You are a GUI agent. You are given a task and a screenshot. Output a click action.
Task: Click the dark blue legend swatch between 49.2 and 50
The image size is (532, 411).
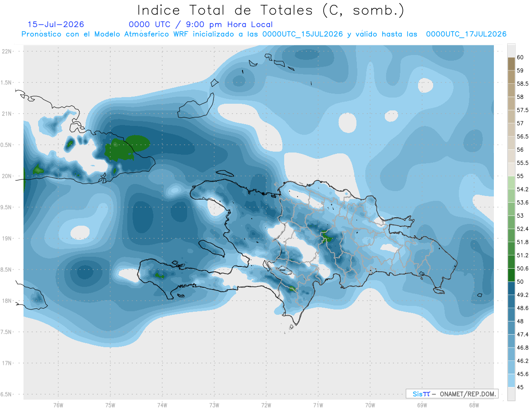tap(511, 288)
